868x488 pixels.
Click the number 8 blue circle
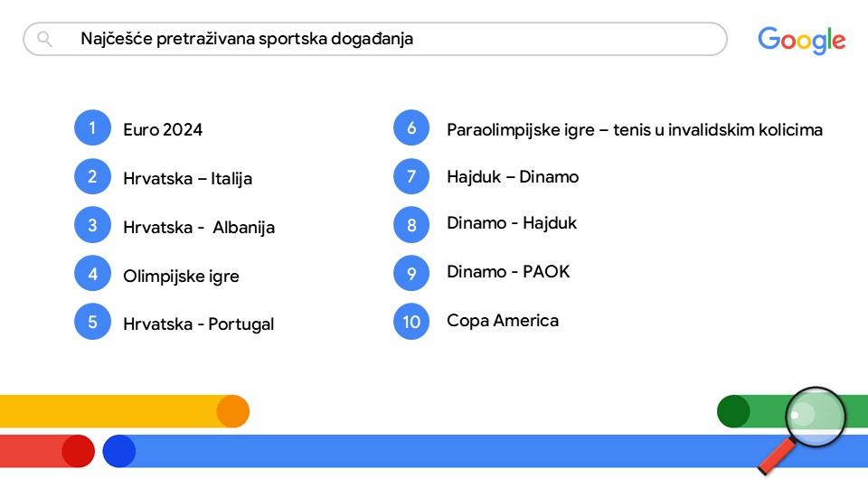[411, 224]
